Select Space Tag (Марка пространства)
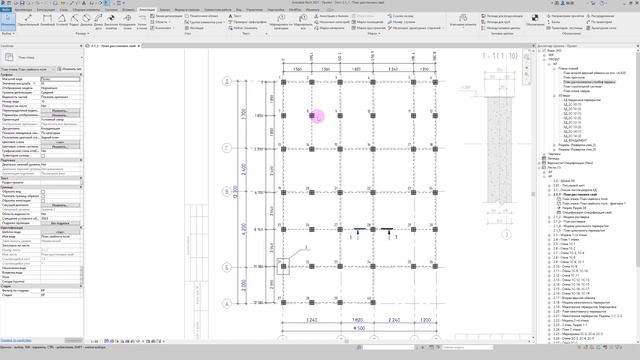The image size is (640, 360). [369, 28]
